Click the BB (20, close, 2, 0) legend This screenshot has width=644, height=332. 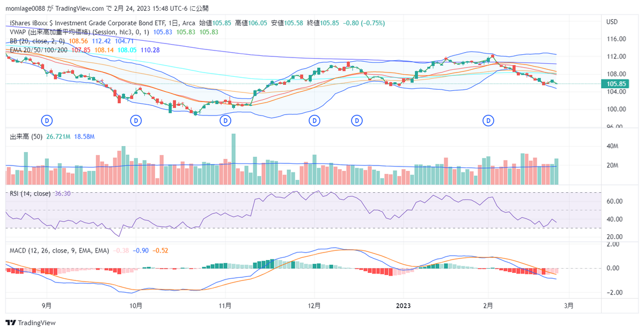(37, 41)
